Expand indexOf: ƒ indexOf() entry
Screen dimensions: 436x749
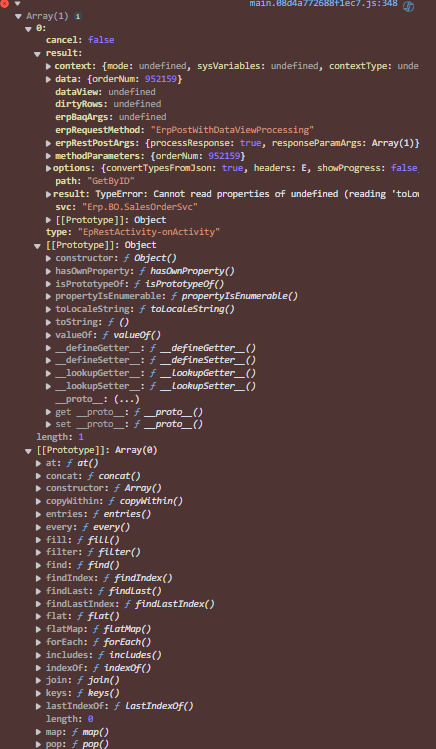click(x=39, y=668)
